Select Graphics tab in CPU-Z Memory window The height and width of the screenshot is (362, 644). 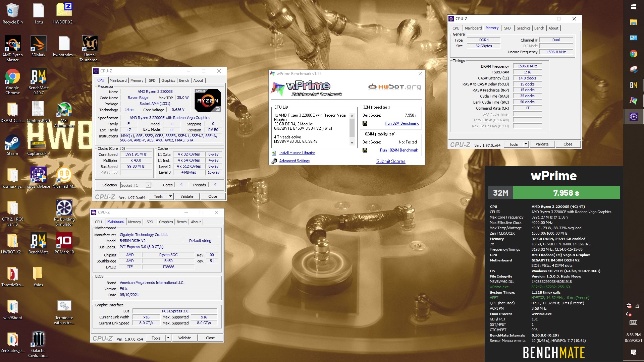tap(523, 28)
